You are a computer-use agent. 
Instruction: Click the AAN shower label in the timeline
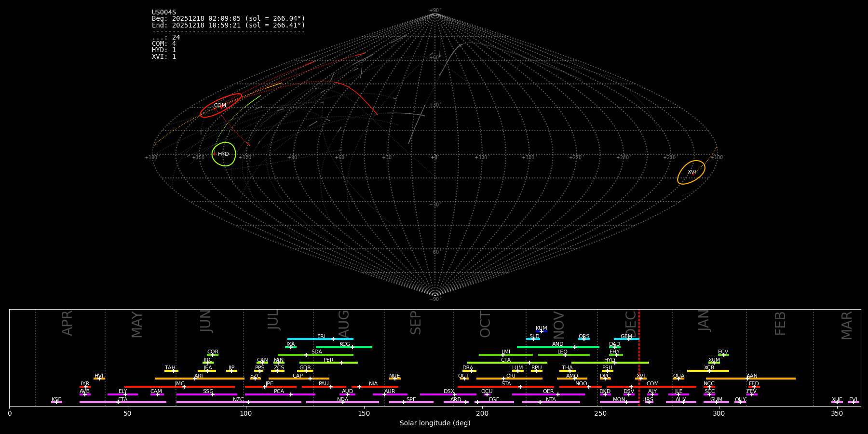[752, 376]
